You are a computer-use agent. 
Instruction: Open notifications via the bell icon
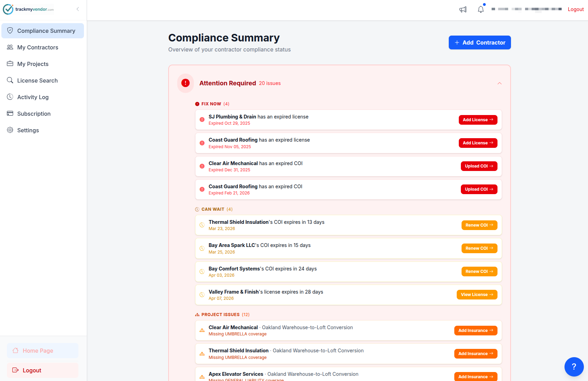click(x=481, y=9)
